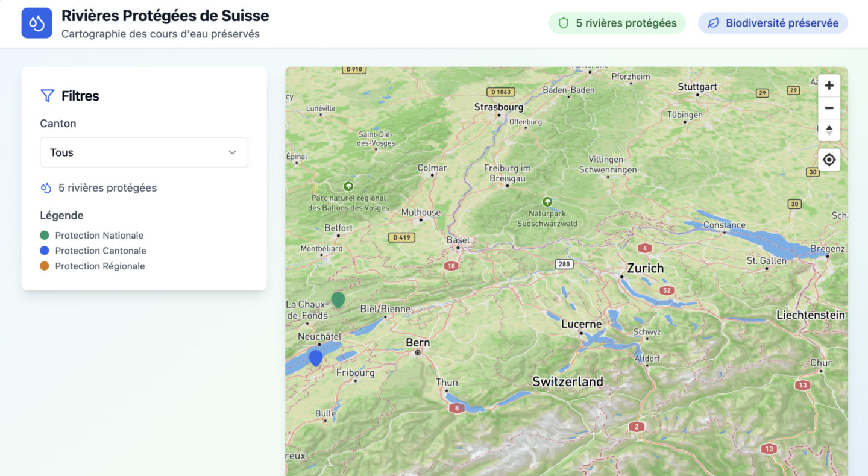Screen dimensions: 868x476
Task: Click the orange Protection Régionale legend dot
Action: click(45, 266)
